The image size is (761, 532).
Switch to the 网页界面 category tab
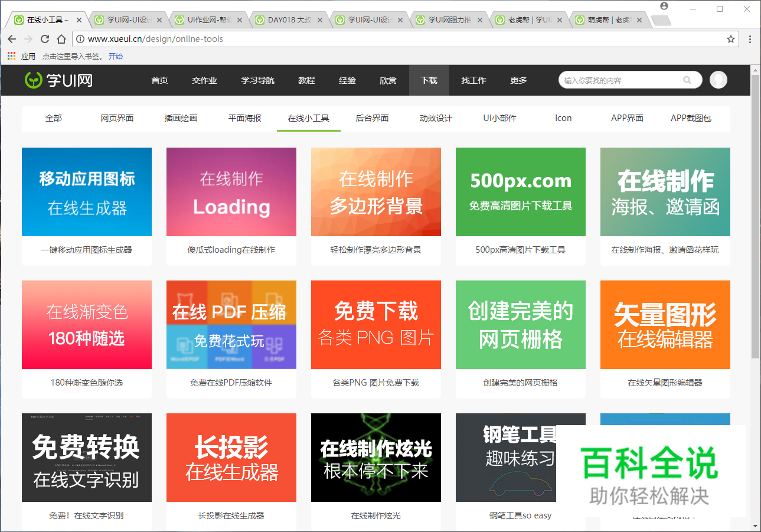pos(116,118)
